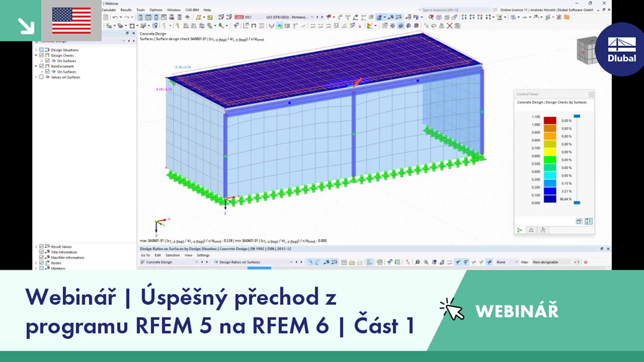Image resolution: width=644 pixels, height=362 pixels.
Task: Open the CAD-BIM menu
Action: 192,10
